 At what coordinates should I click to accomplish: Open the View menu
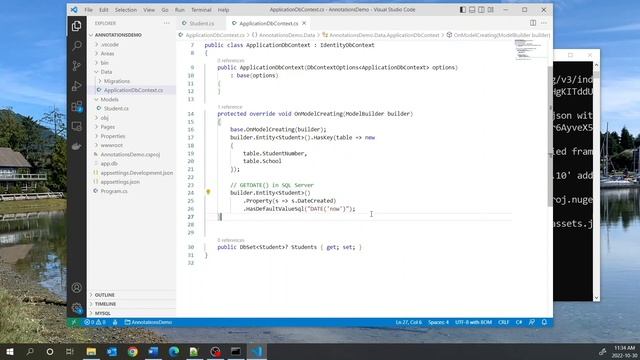click(x=149, y=10)
